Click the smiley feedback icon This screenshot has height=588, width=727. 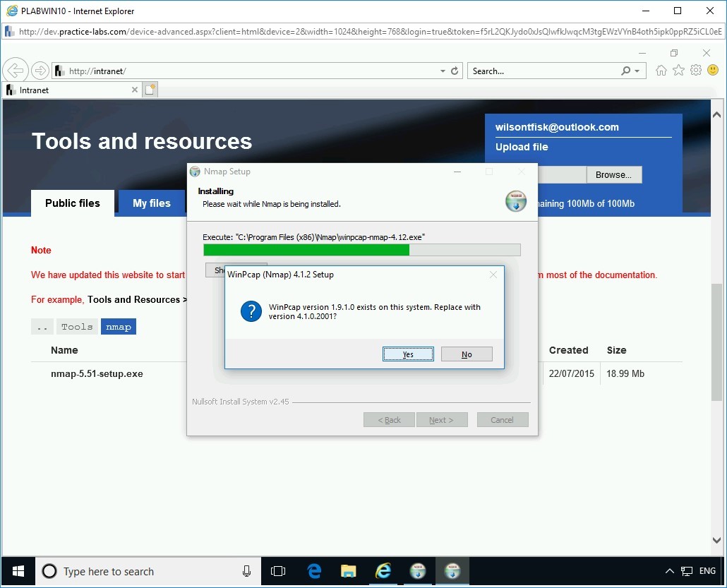pyautogui.click(x=713, y=70)
